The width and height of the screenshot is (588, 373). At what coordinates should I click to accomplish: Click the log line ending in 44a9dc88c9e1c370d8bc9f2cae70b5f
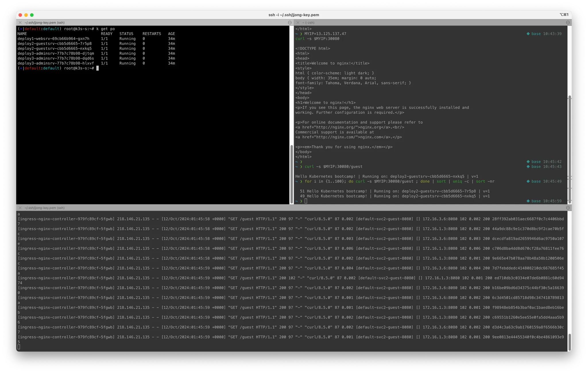click(x=291, y=229)
